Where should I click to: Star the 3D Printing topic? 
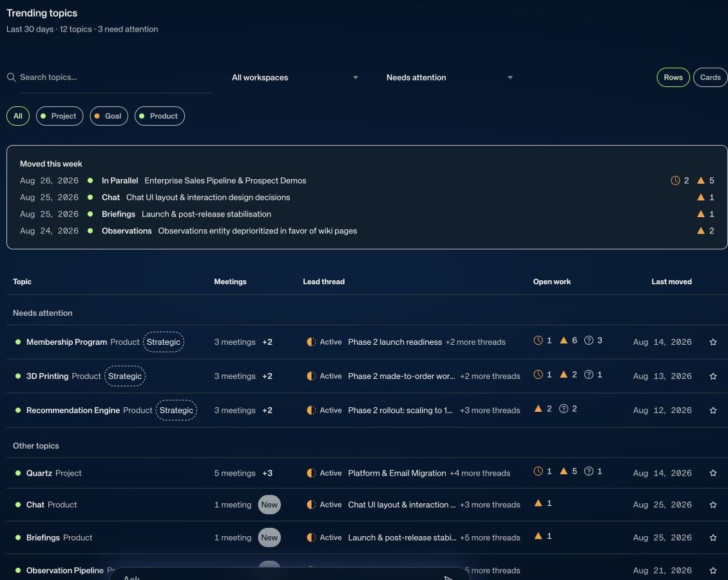click(713, 376)
